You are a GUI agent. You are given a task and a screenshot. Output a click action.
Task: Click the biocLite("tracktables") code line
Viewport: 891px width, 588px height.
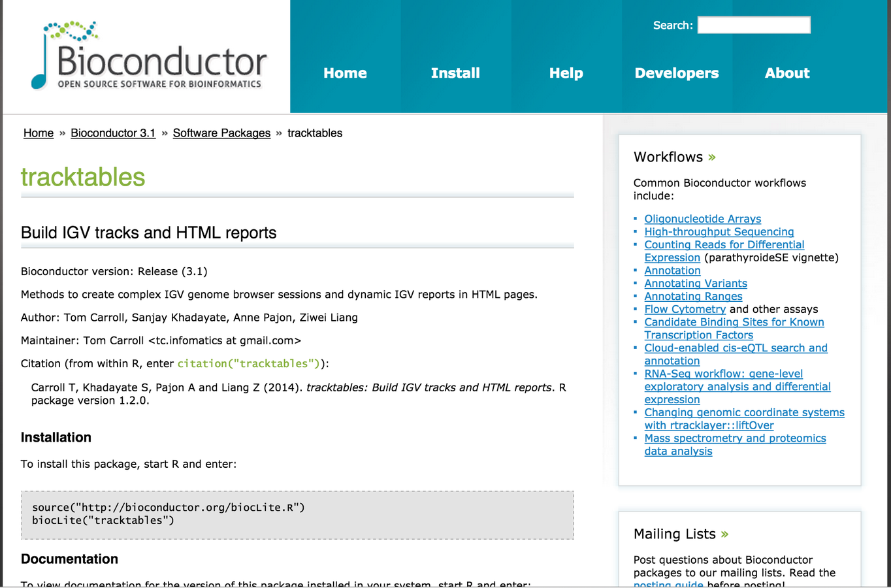[x=103, y=520]
